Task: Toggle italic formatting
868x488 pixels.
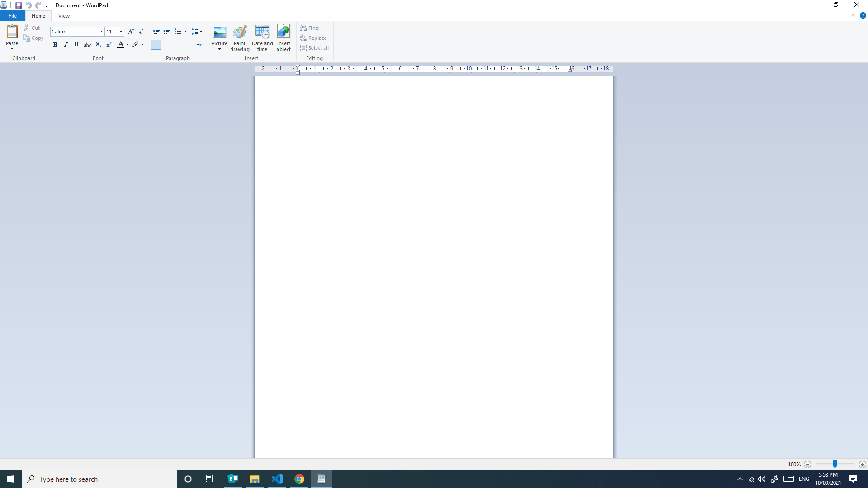Action: (x=66, y=45)
